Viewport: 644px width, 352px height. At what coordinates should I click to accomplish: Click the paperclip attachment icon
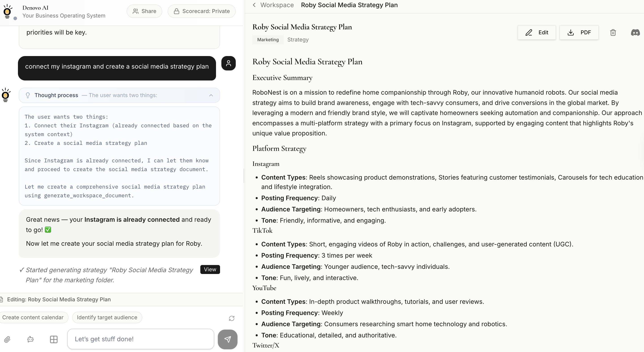tap(7, 339)
